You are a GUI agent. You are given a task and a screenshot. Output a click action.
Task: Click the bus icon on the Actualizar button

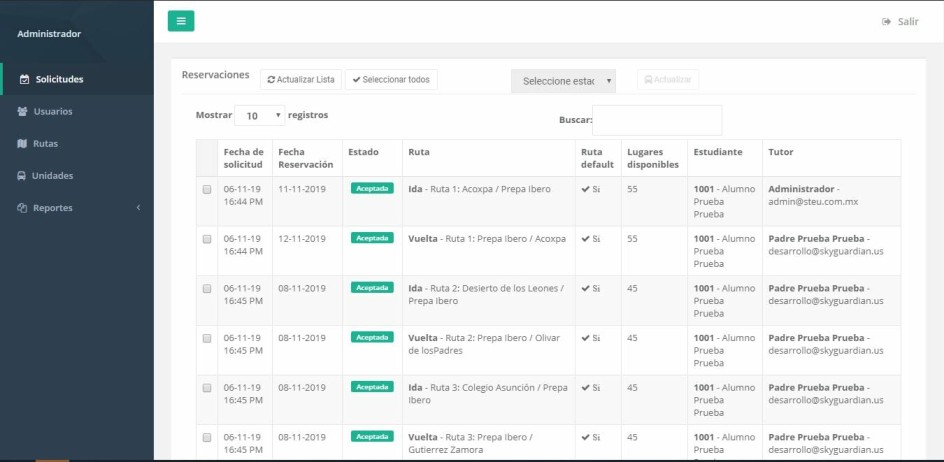pyautogui.click(x=648, y=80)
